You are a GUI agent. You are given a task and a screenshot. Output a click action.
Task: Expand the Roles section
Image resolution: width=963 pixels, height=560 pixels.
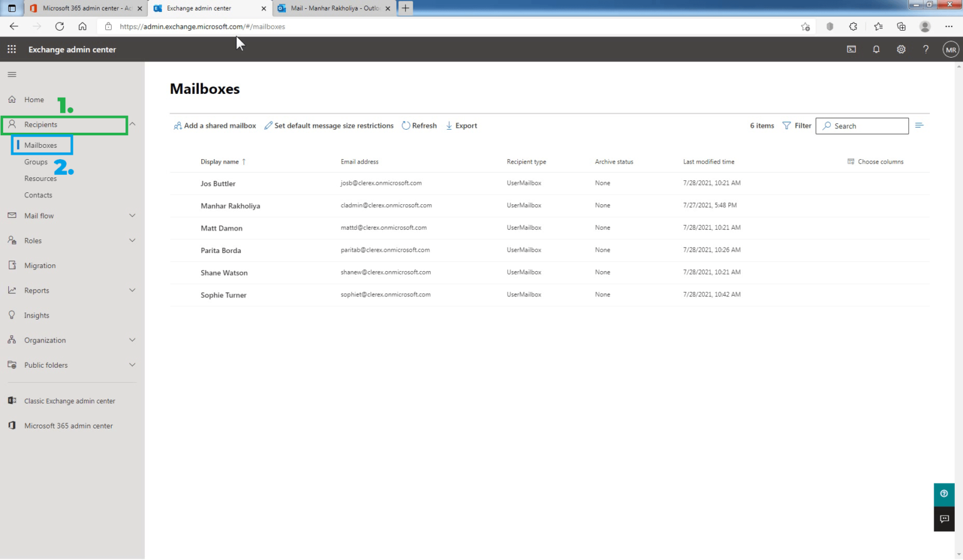click(132, 241)
